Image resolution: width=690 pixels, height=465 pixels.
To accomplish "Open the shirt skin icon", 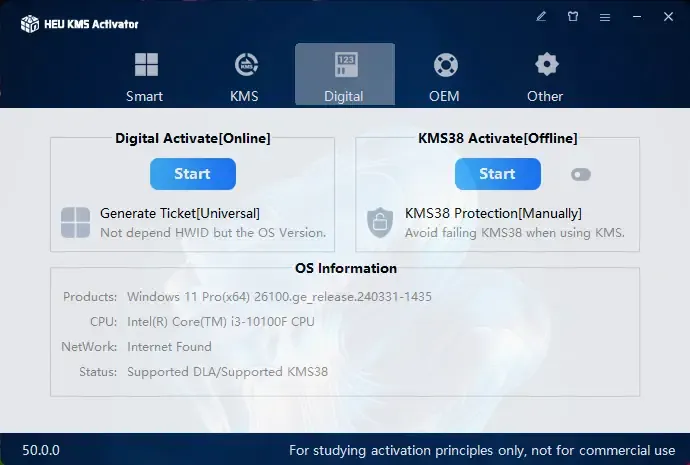I will point(573,17).
